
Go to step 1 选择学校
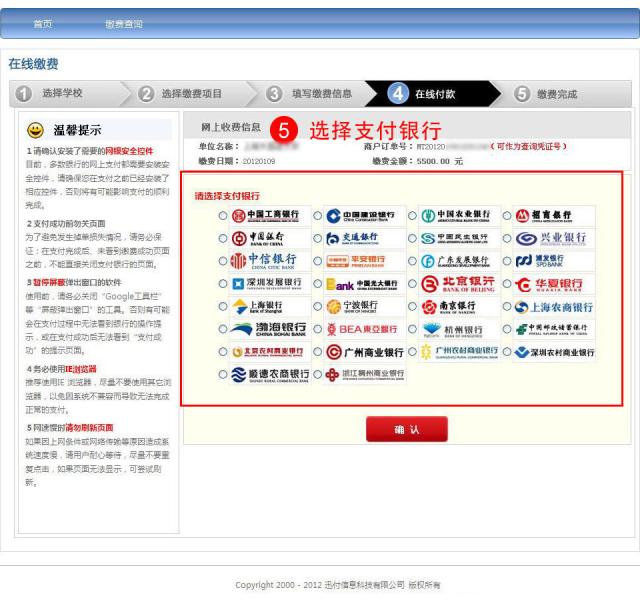tap(65, 93)
